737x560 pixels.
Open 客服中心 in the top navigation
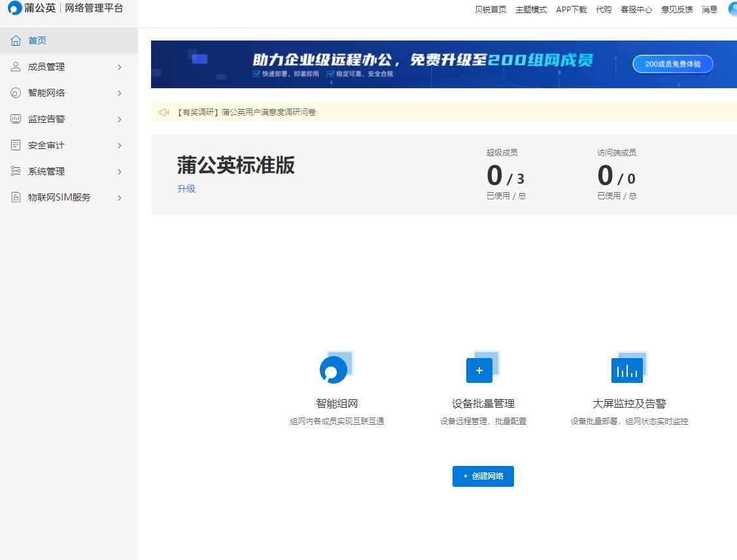(x=636, y=10)
